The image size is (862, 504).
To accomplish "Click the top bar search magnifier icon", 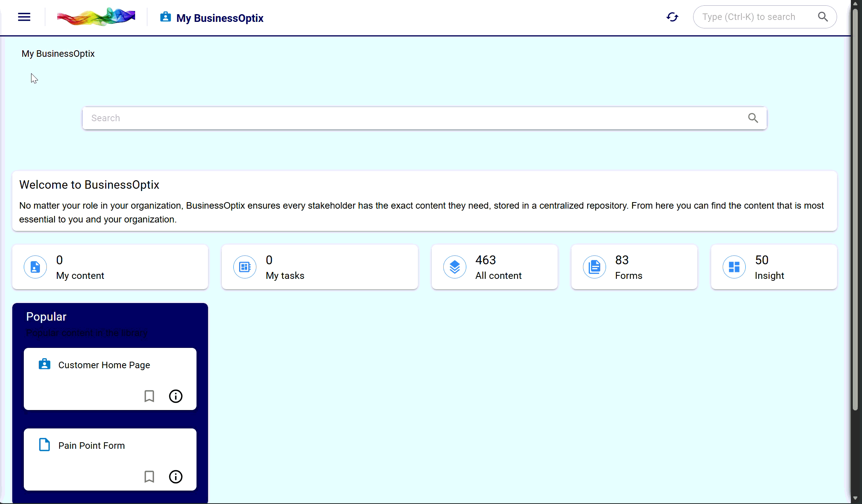I will (x=822, y=17).
